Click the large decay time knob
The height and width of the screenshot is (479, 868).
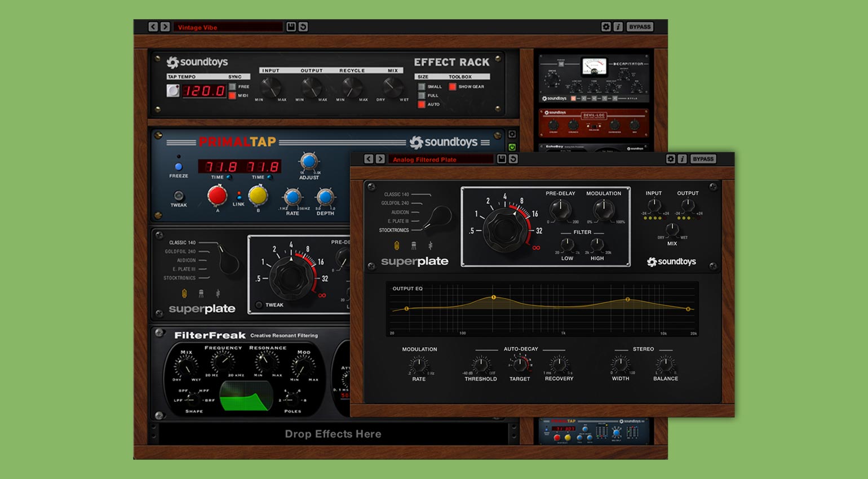505,229
